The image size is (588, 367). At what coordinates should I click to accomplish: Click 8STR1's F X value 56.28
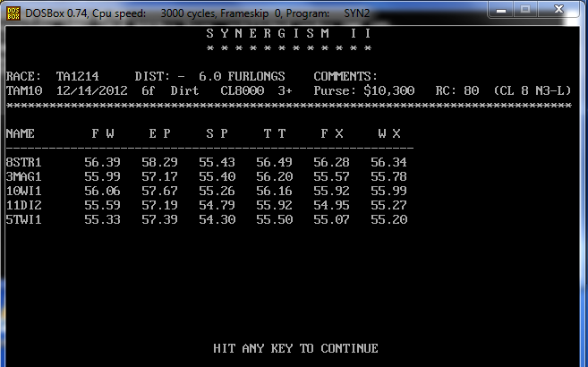[x=331, y=162]
